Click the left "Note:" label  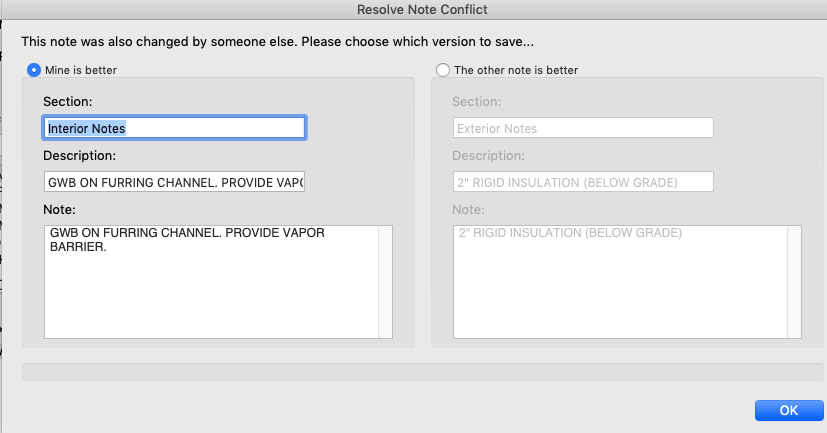tap(60, 210)
